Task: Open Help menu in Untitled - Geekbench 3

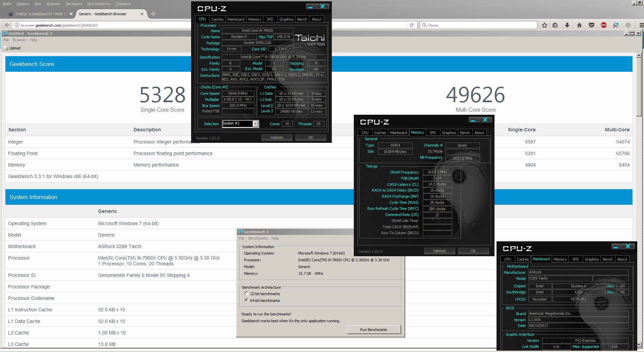Action: click(x=33, y=40)
